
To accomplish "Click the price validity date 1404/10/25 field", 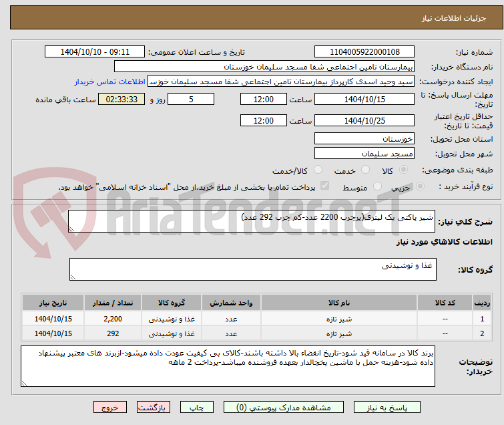I will 364,121.
